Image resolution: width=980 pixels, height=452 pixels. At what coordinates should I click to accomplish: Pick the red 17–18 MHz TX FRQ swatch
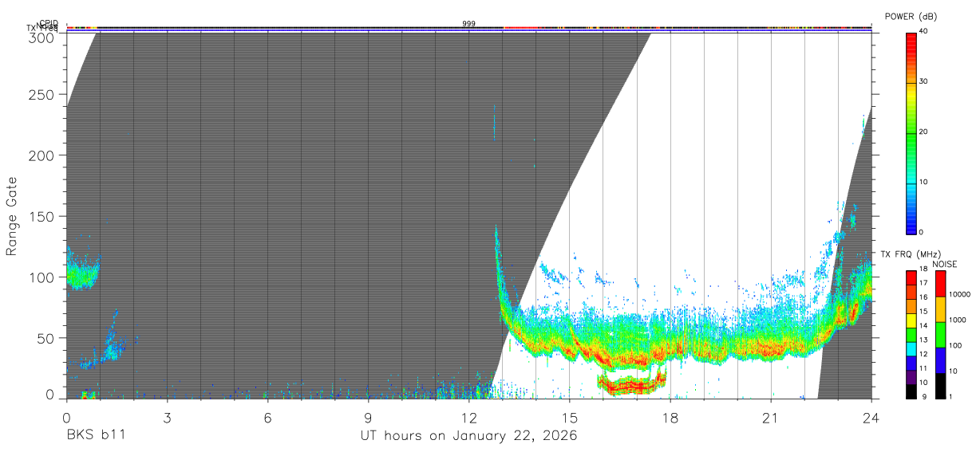911,277
